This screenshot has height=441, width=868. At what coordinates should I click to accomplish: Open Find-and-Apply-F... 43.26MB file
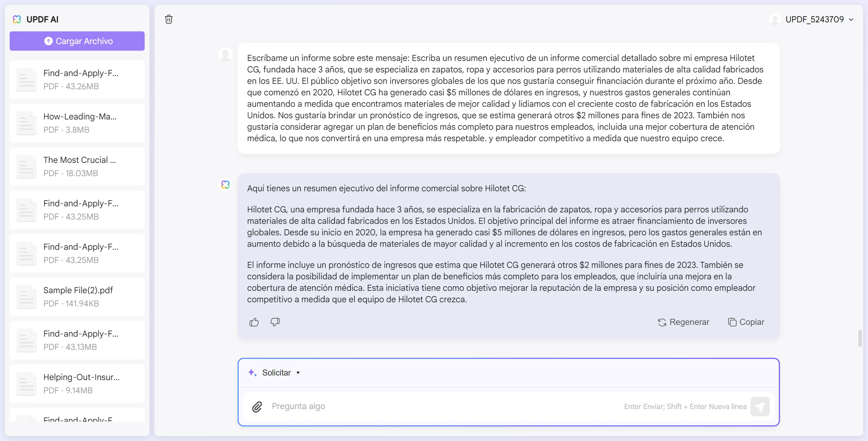(x=77, y=80)
